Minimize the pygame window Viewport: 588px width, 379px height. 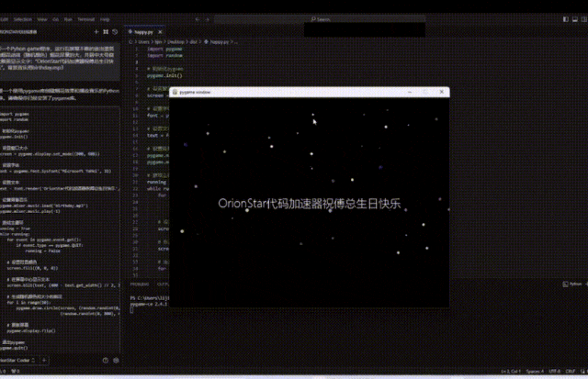(x=410, y=92)
